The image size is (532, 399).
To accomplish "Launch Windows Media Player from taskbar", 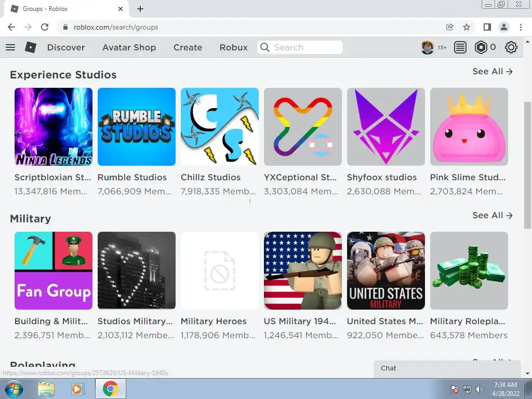I will pyautogui.click(x=77, y=389).
